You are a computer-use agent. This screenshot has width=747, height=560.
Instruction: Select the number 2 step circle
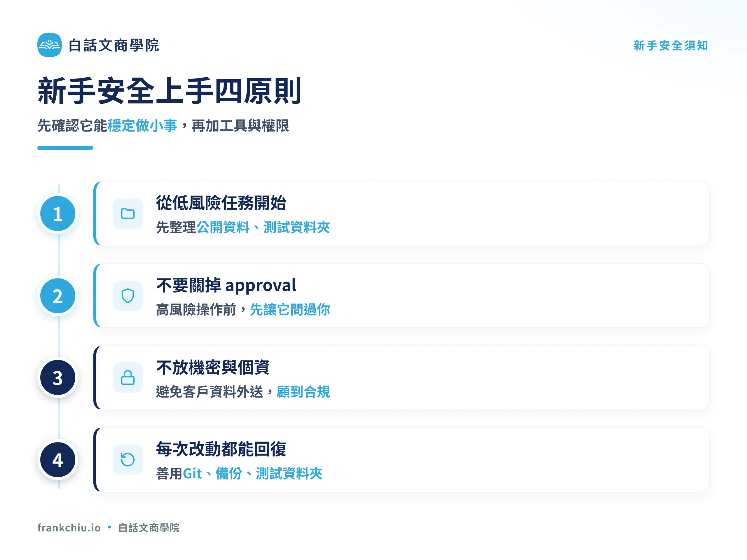(x=58, y=296)
